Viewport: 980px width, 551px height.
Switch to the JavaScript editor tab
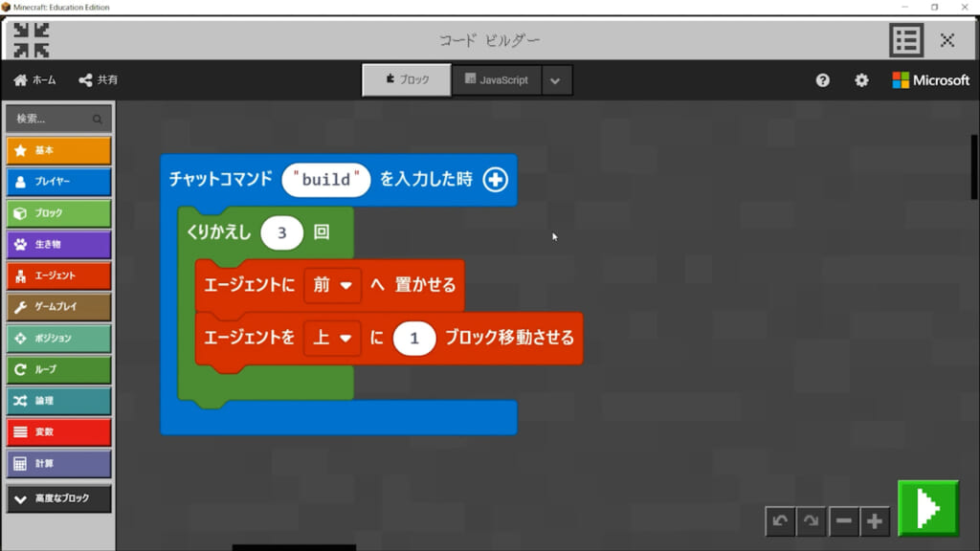point(496,80)
